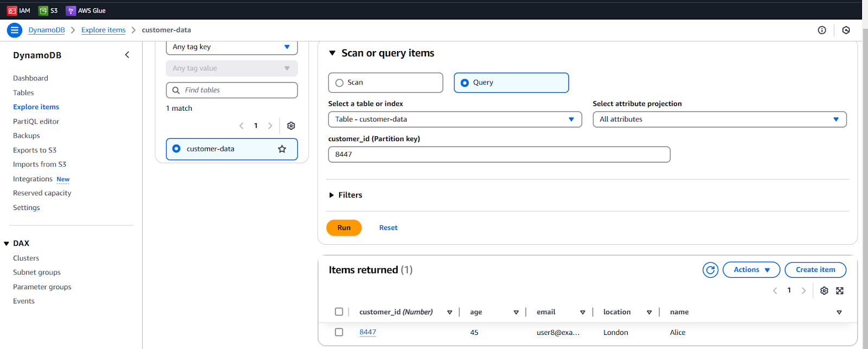Click the Run button
The image size is (868, 349).
[344, 228]
